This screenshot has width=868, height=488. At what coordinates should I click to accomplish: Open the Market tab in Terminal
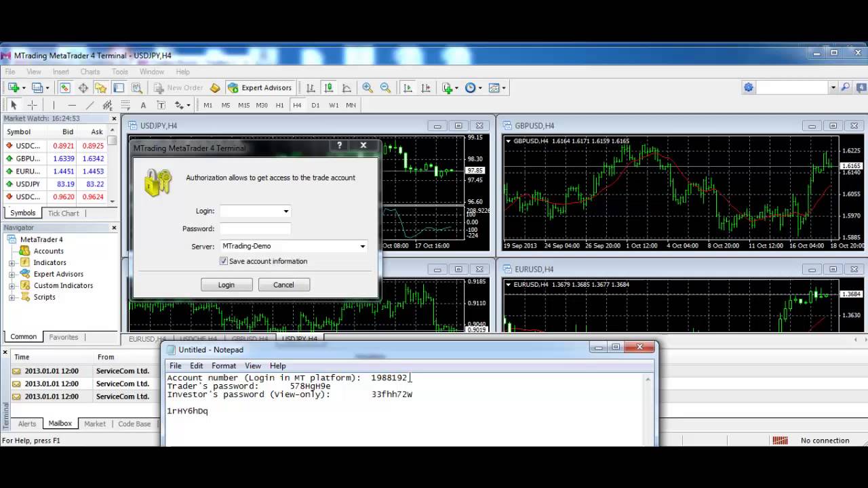coord(95,424)
